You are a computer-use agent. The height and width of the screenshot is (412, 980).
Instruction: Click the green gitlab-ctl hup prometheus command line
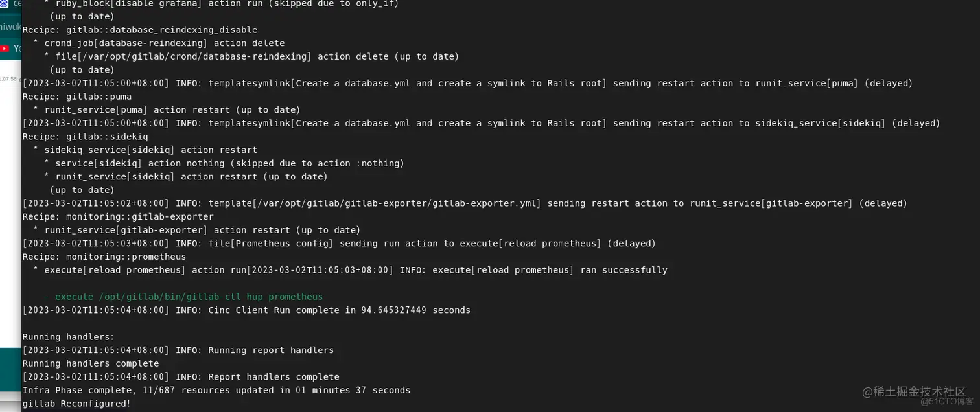click(x=183, y=297)
